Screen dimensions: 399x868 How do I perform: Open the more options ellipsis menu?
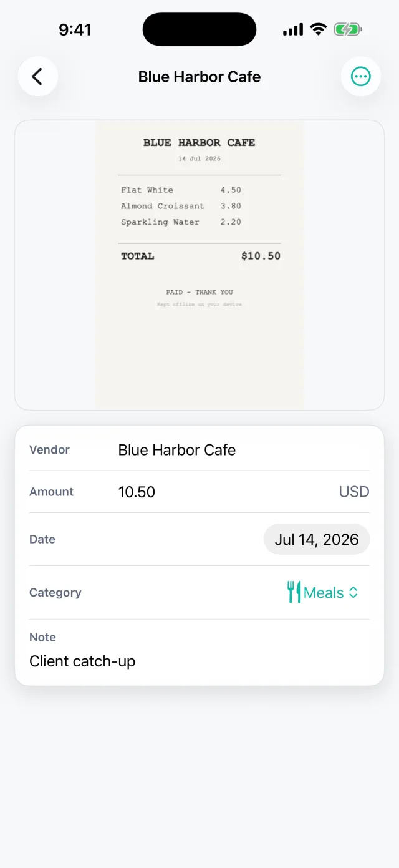coord(361,77)
